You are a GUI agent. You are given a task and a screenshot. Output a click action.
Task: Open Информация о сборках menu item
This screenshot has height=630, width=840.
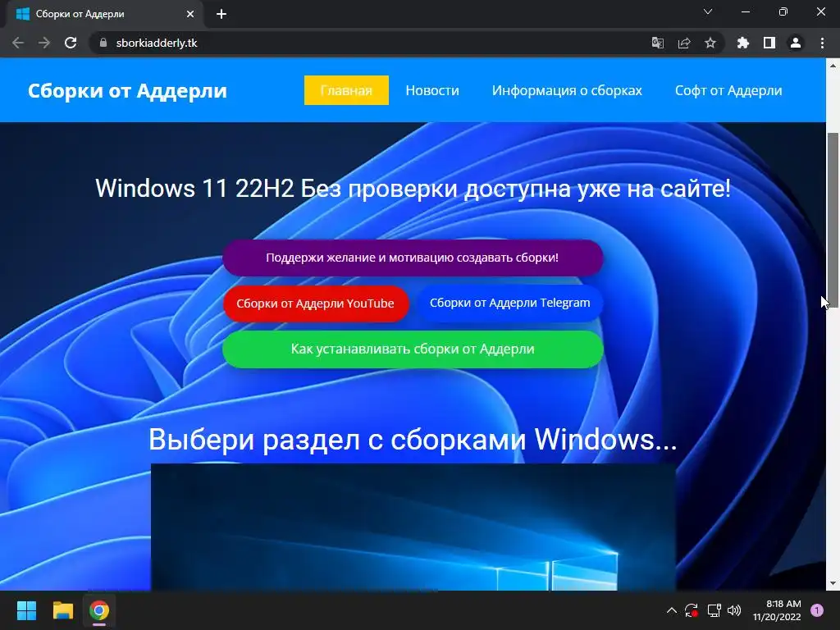[567, 90]
